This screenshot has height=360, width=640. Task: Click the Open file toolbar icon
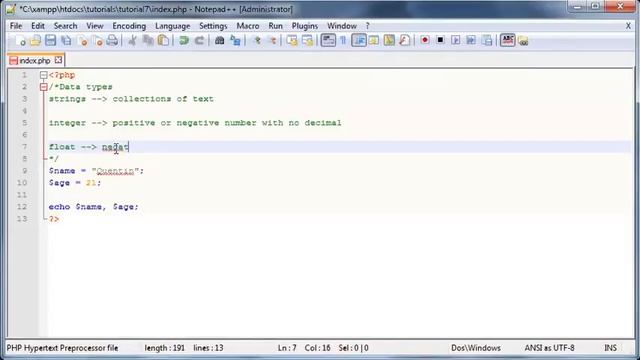pyautogui.click(x=35, y=40)
